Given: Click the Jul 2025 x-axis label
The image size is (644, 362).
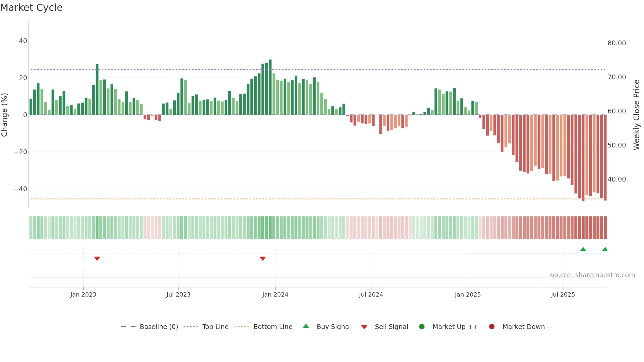Looking at the screenshot, I should tap(563, 295).
